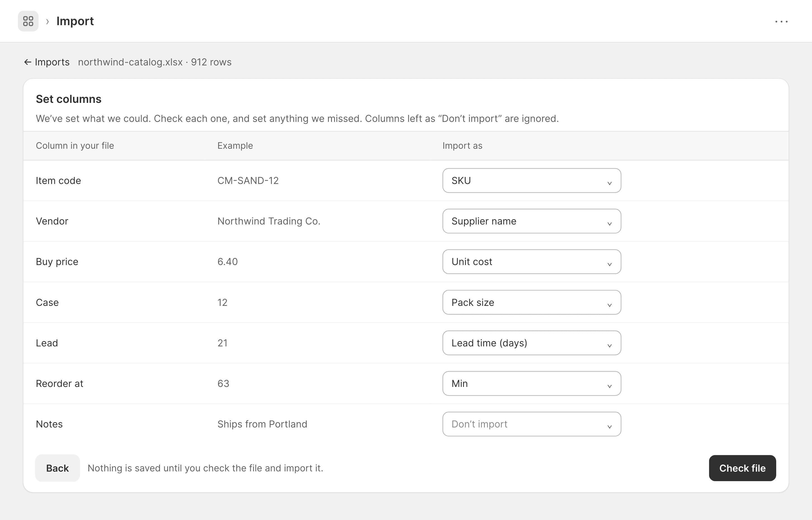
Task: Click the Import as column header
Action: (462, 146)
